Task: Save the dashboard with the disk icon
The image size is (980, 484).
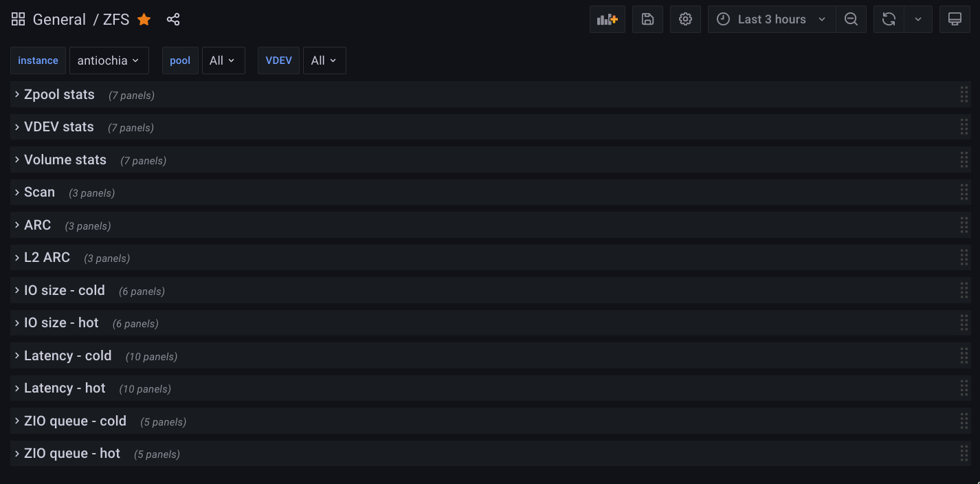Action: tap(647, 19)
